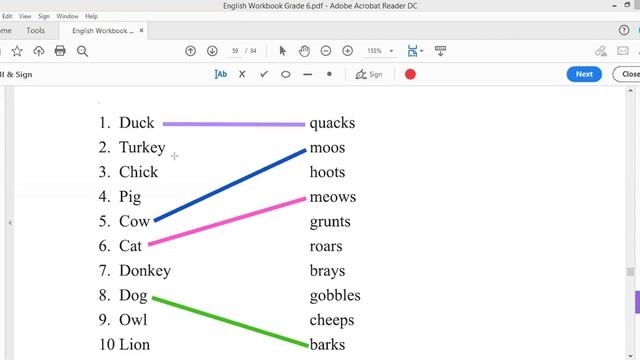Send the file by email envelope icon
This screenshot has width=640, height=360.
point(622,51)
